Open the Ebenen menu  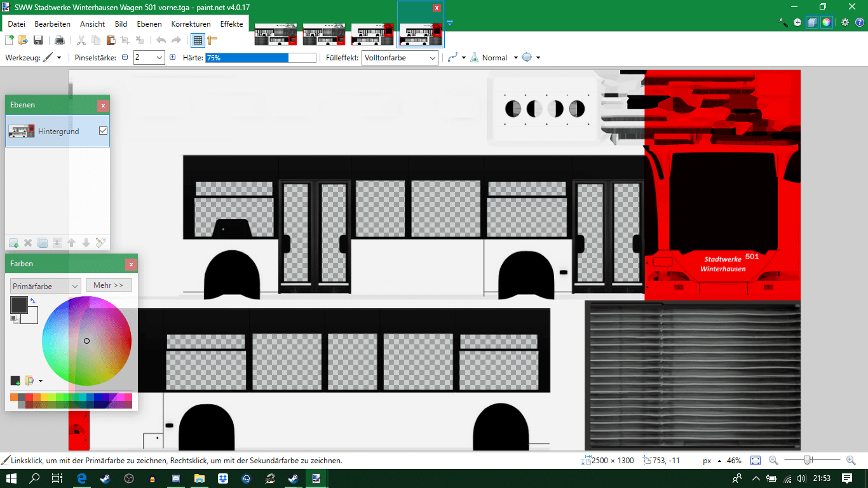[x=149, y=24]
